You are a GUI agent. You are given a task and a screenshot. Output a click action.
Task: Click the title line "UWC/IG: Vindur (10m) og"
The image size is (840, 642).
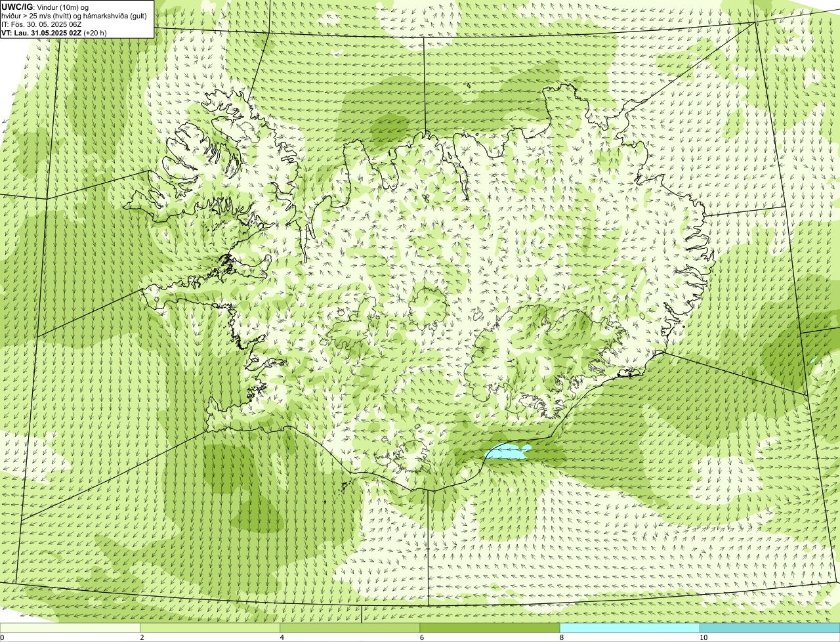[45, 7]
